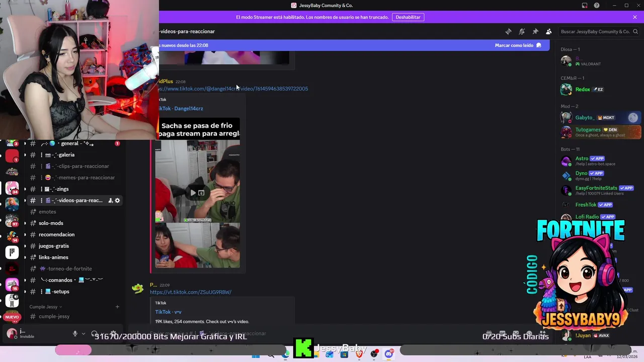Screen dimensions: 644x362
Task: Open the server icon with badge 14
Action: [x=12, y=236]
